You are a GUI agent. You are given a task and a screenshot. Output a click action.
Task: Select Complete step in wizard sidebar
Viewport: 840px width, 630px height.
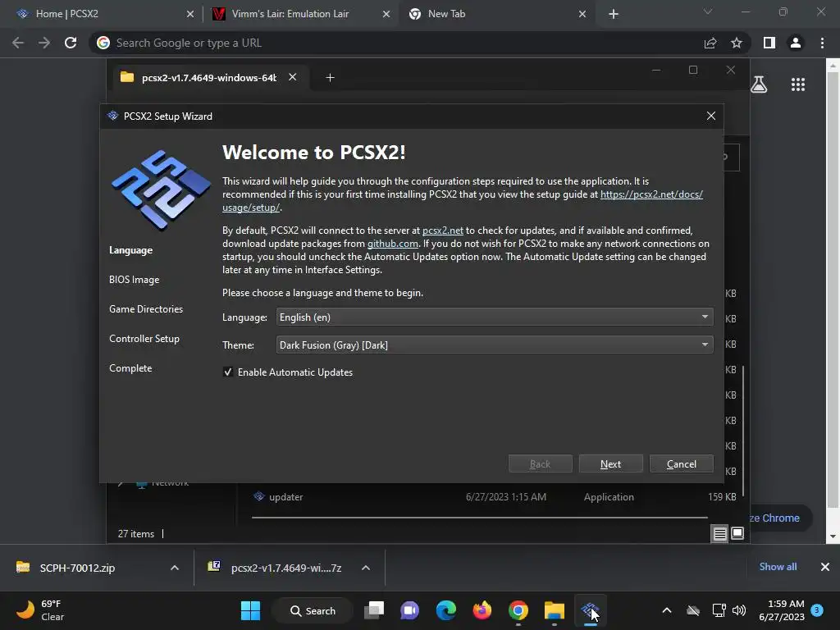point(130,368)
